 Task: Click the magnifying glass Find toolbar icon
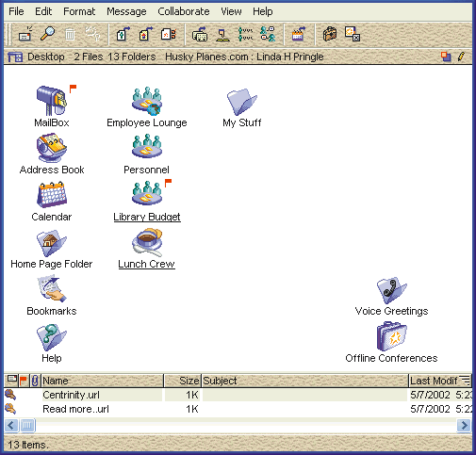pos(48,34)
